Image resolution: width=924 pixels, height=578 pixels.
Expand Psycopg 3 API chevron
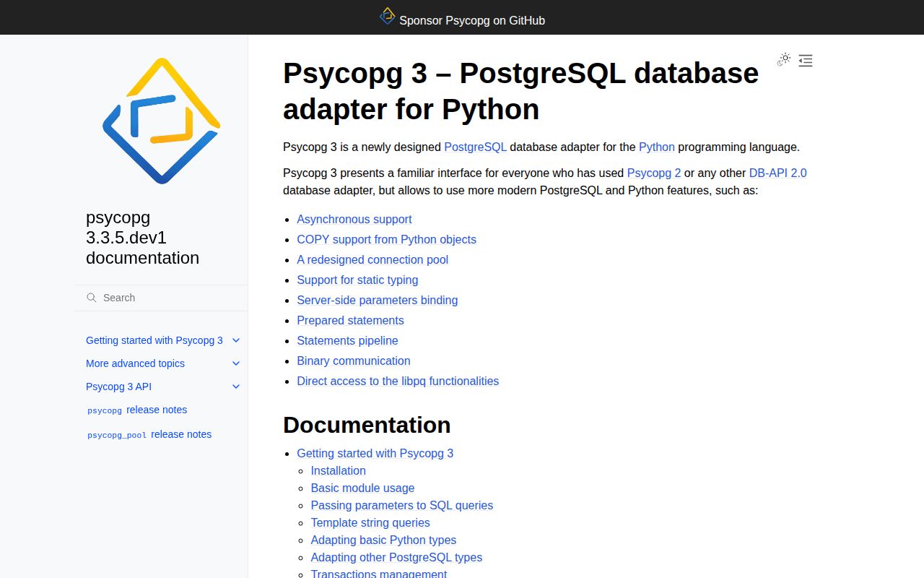tap(235, 387)
